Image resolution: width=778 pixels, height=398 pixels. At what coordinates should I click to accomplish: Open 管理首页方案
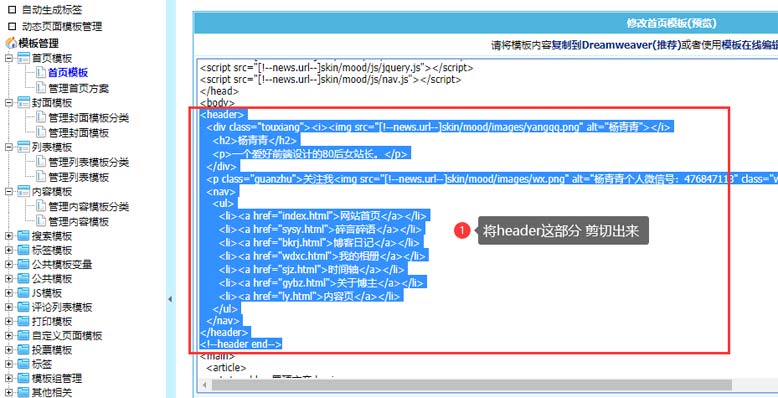78,88
